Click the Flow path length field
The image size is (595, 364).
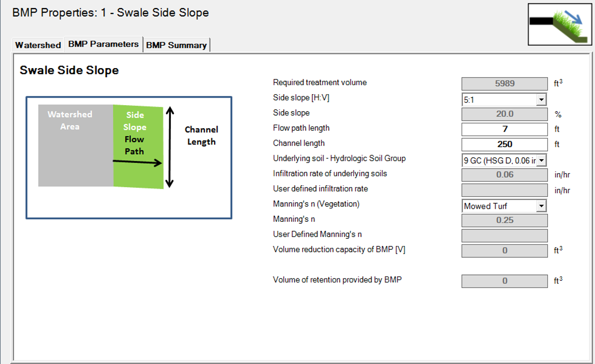click(504, 129)
